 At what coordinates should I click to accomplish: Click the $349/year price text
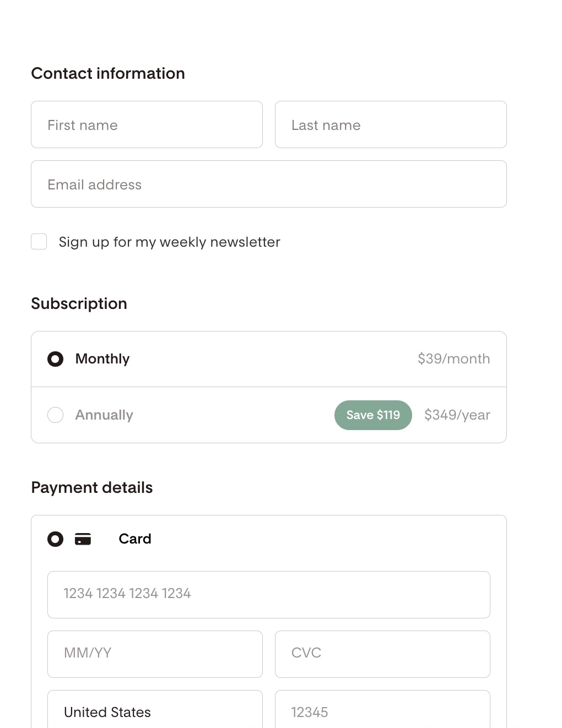(x=457, y=415)
